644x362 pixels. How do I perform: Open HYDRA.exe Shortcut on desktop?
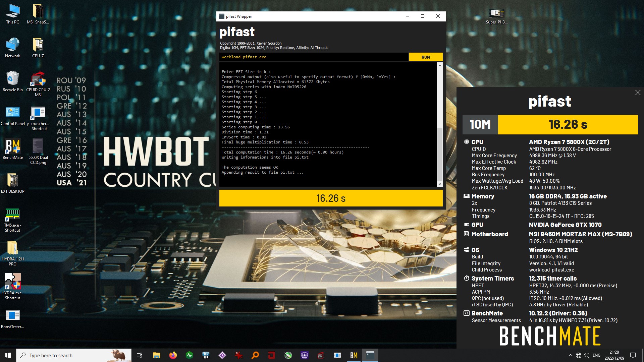coord(12,287)
